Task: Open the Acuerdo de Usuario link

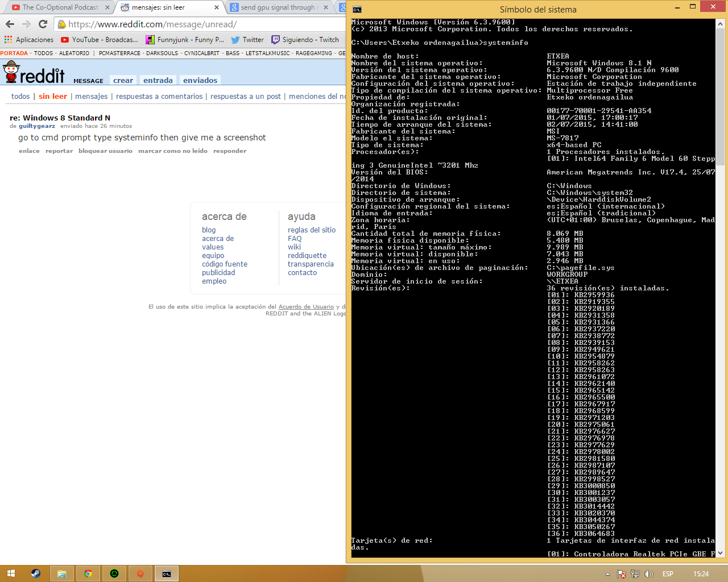Action: (x=306, y=307)
